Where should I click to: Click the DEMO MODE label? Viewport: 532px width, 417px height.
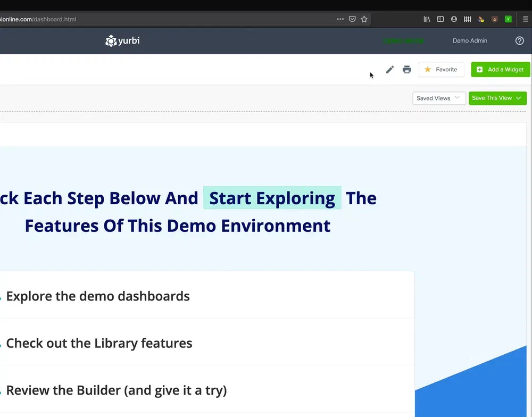pyautogui.click(x=403, y=41)
